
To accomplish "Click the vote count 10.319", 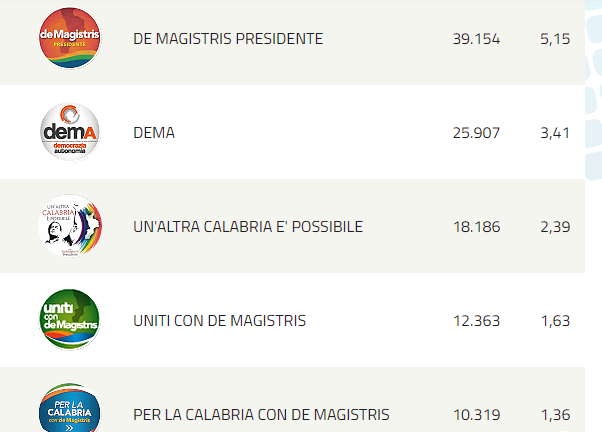I will tap(477, 415).
